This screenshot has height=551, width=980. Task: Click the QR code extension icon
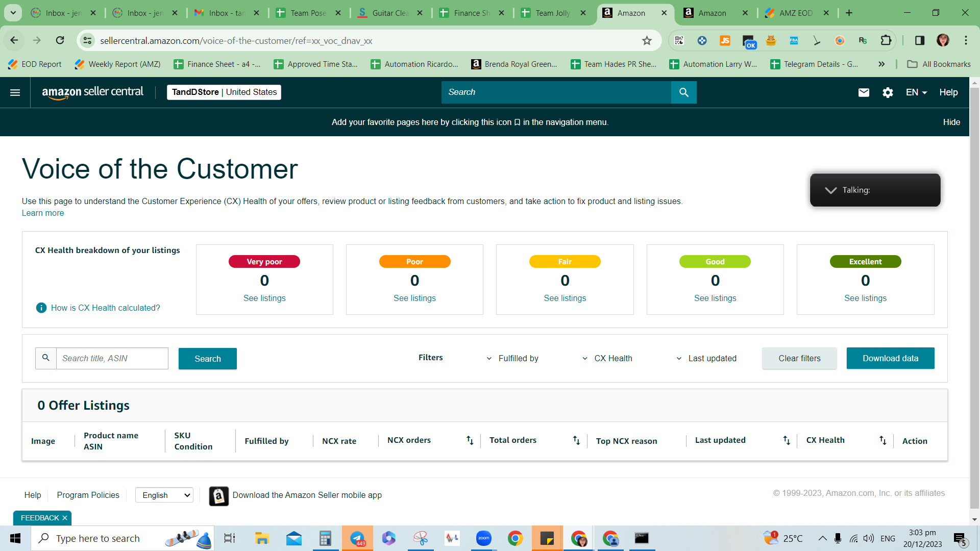(679, 40)
